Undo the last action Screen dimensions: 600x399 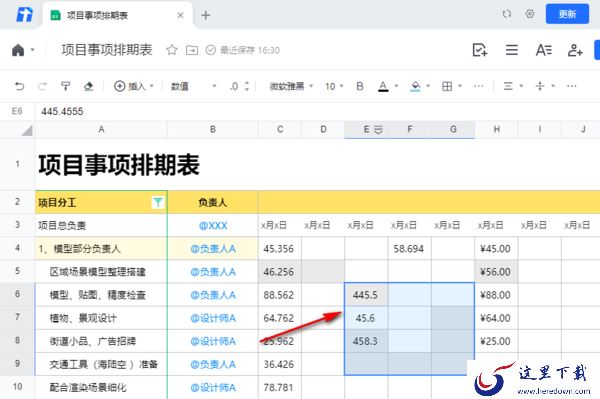[19, 86]
